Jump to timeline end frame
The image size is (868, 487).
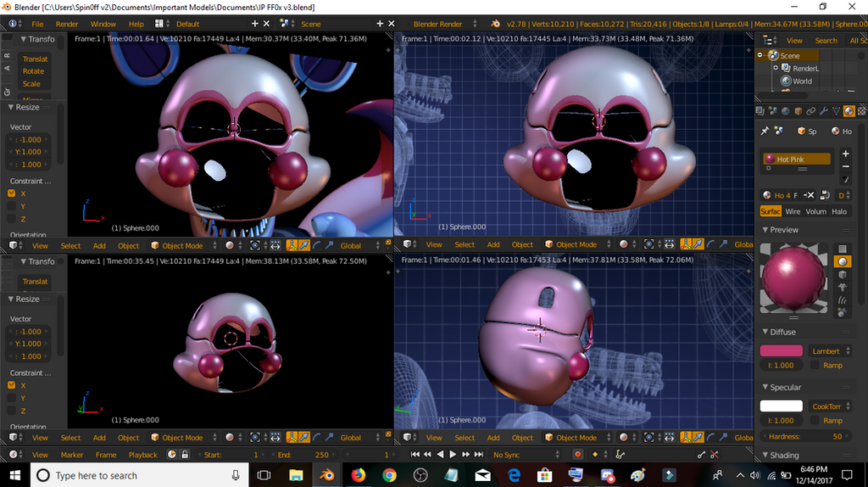point(479,454)
